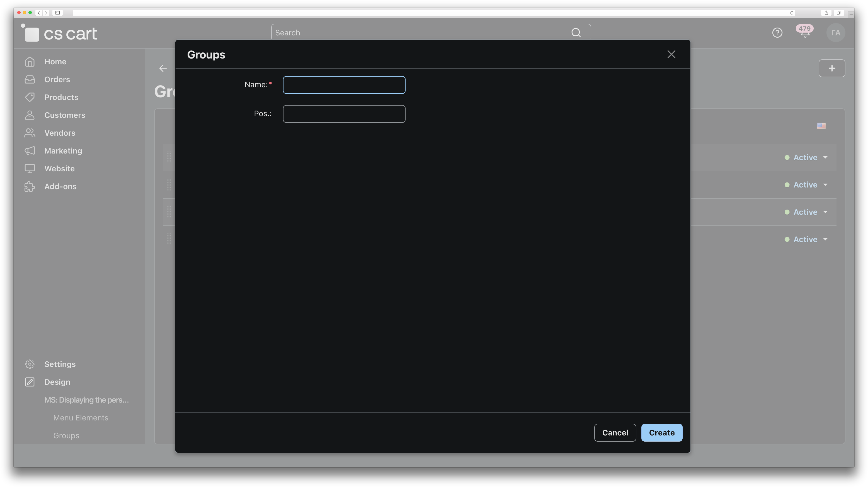Click the CS-Cart logo
This screenshot has width=868, height=487.
60,33
